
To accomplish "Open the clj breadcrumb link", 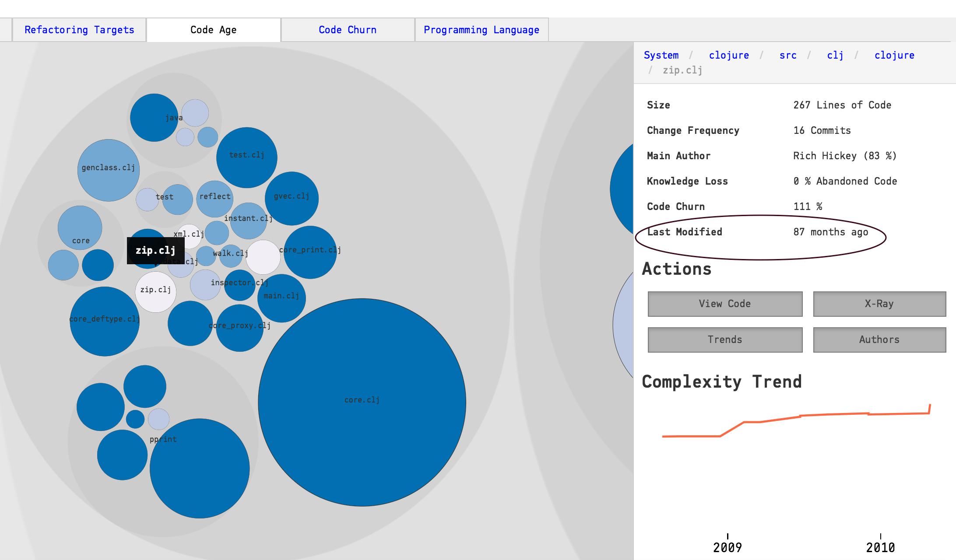I will pos(835,55).
